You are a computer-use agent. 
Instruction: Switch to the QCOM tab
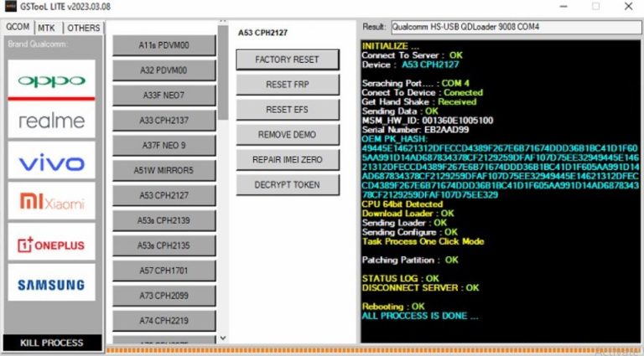[18, 27]
